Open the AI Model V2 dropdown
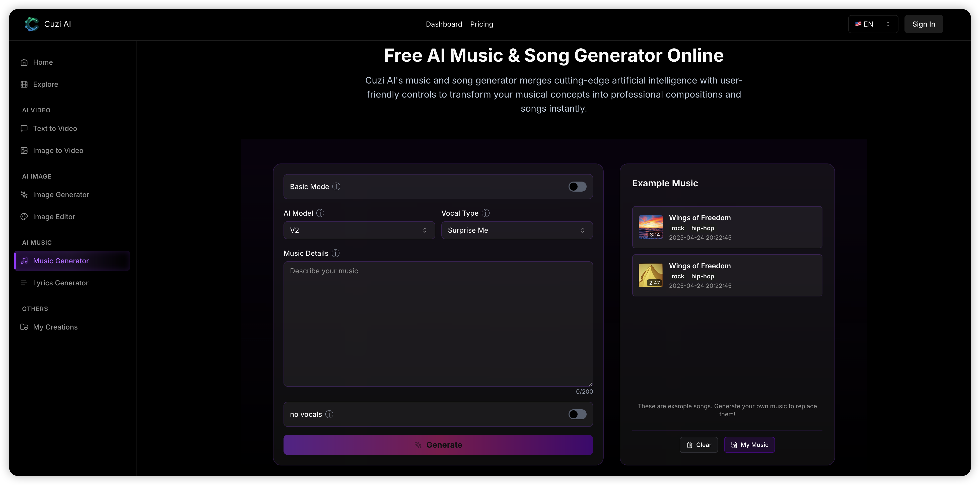This screenshot has height=485, width=980. coord(359,230)
